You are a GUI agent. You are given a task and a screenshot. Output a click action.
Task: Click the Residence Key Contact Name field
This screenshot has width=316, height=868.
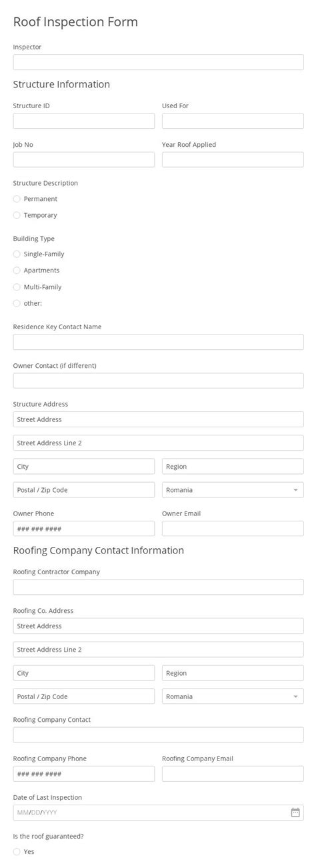pyautogui.click(x=158, y=342)
